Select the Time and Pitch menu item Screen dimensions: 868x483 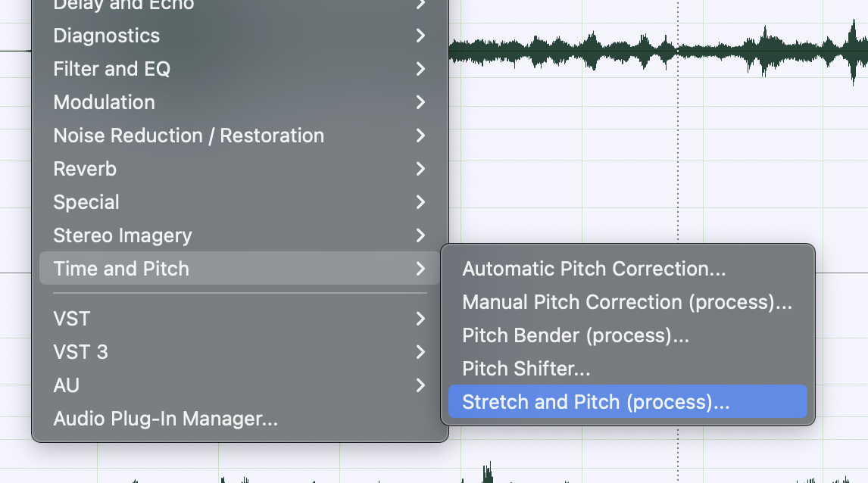point(239,268)
